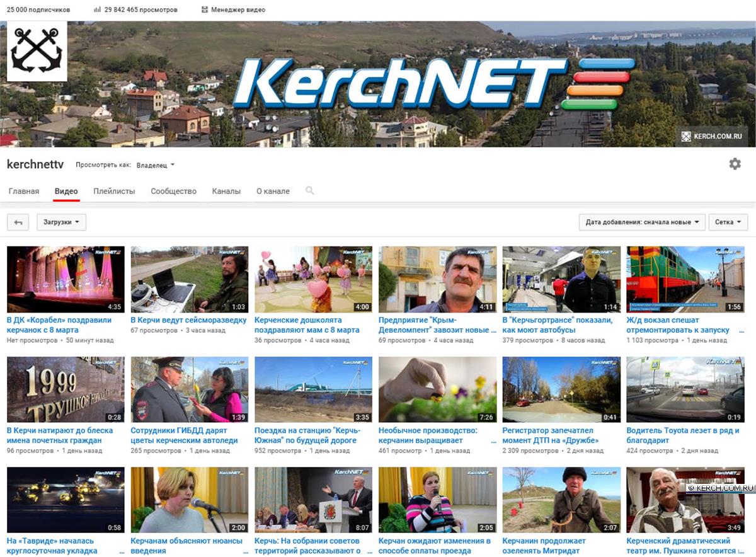Open video Керченские дошколята поздравляют мам
The image size is (756, 557).
[x=307, y=324]
